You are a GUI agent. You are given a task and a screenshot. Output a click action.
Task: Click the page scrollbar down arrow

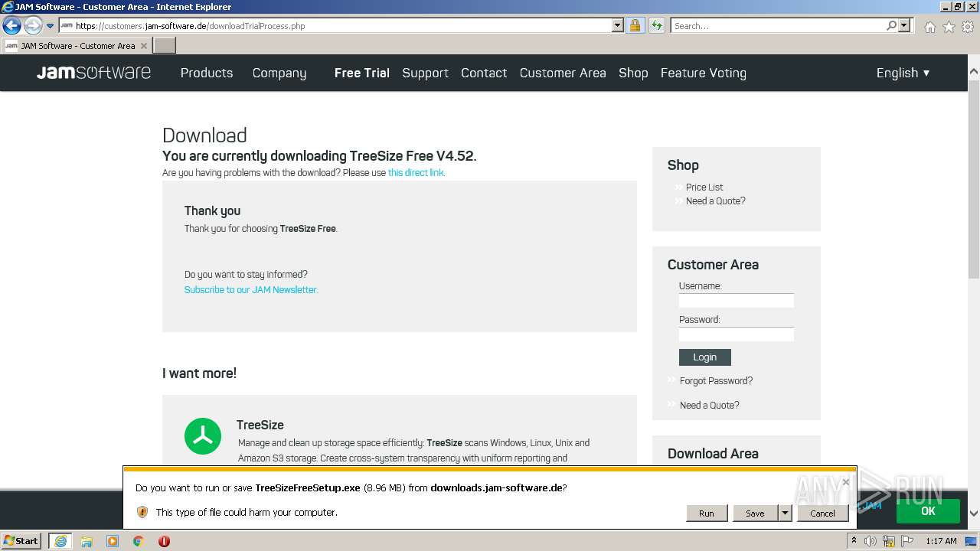(974, 514)
